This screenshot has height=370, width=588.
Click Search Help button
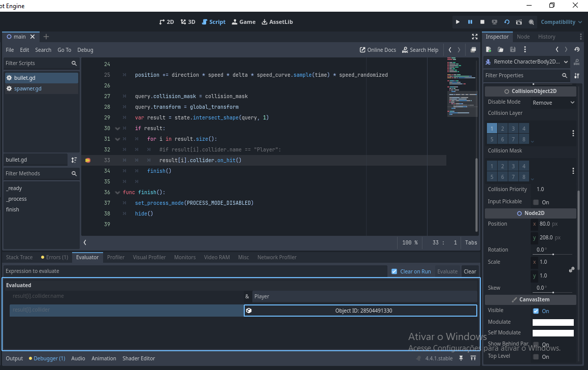[x=420, y=50]
